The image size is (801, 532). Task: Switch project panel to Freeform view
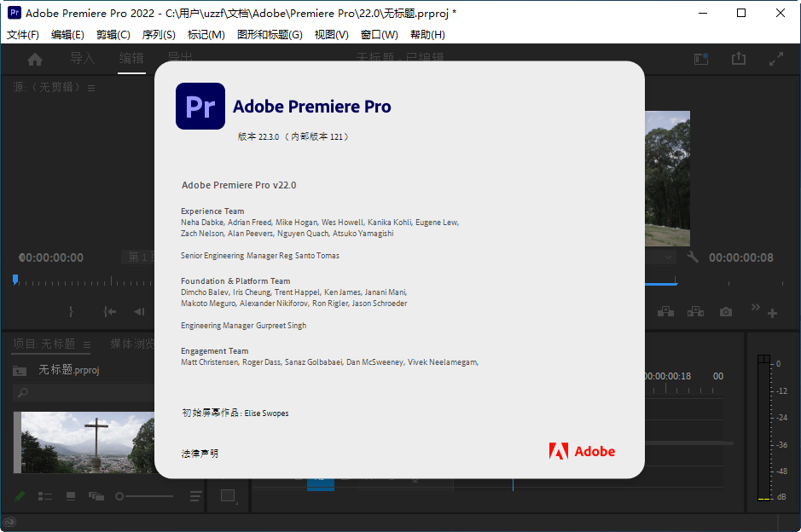coord(96,495)
